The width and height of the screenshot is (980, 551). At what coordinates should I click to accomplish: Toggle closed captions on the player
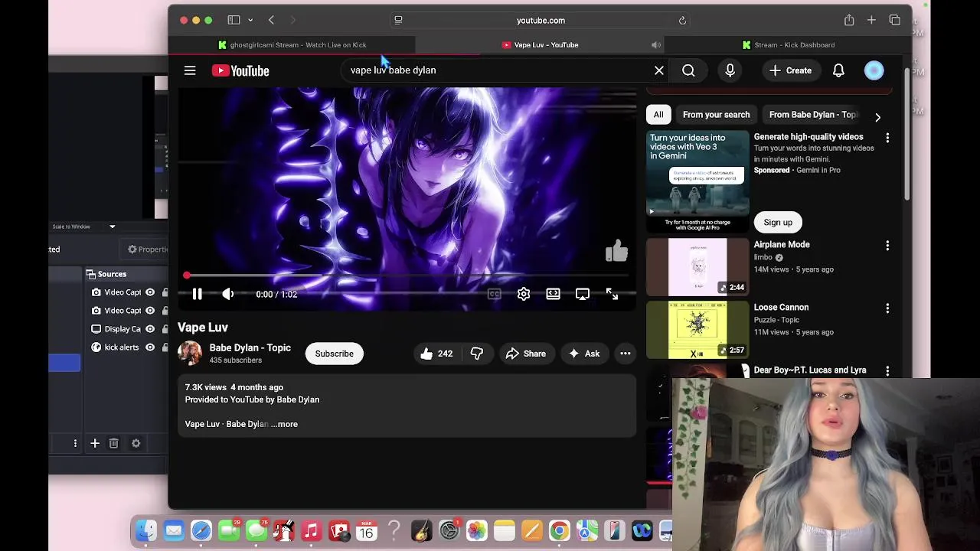click(495, 294)
